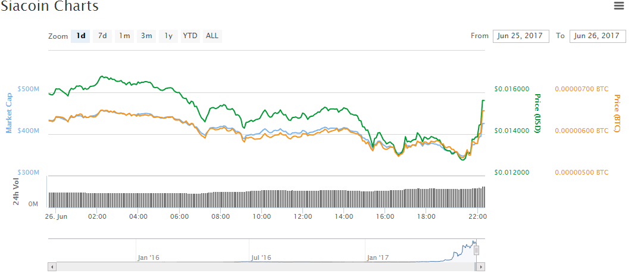
Task: Edit the From date field
Action: tap(521, 36)
